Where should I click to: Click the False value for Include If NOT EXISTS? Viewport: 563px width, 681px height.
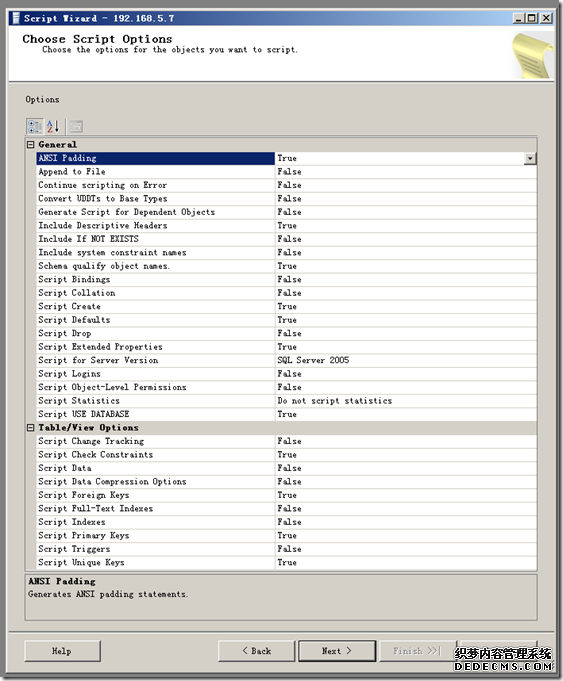289,239
